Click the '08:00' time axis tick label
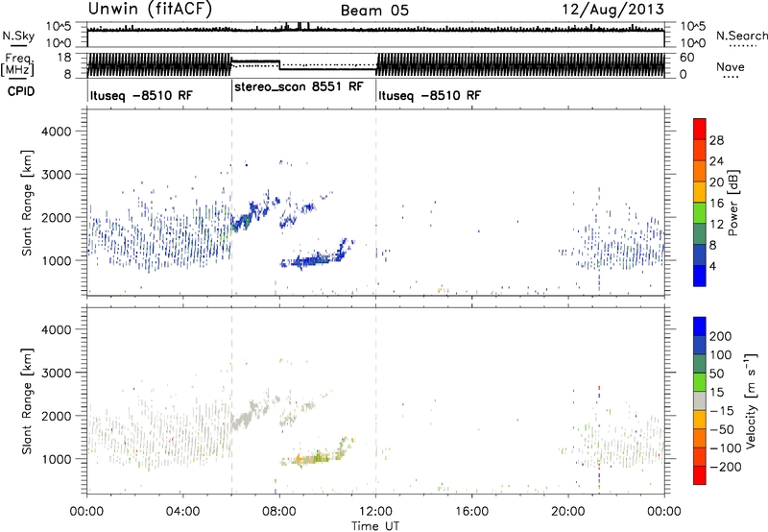 click(x=279, y=512)
